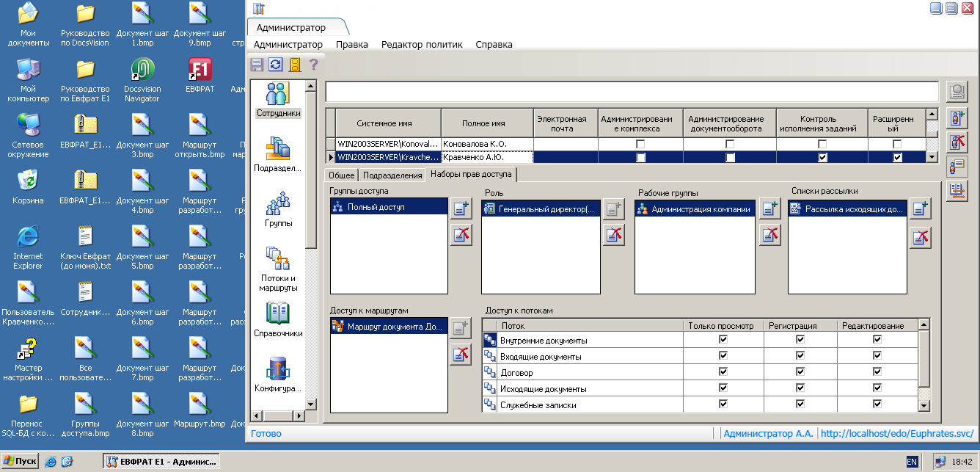Select Администрация компании in Рабочие группы
Viewport: 980px width, 472px height.
coord(695,209)
